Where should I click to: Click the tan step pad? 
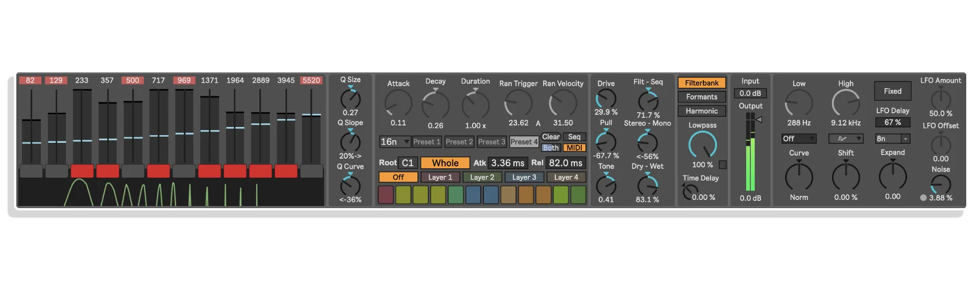[x=508, y=195]
